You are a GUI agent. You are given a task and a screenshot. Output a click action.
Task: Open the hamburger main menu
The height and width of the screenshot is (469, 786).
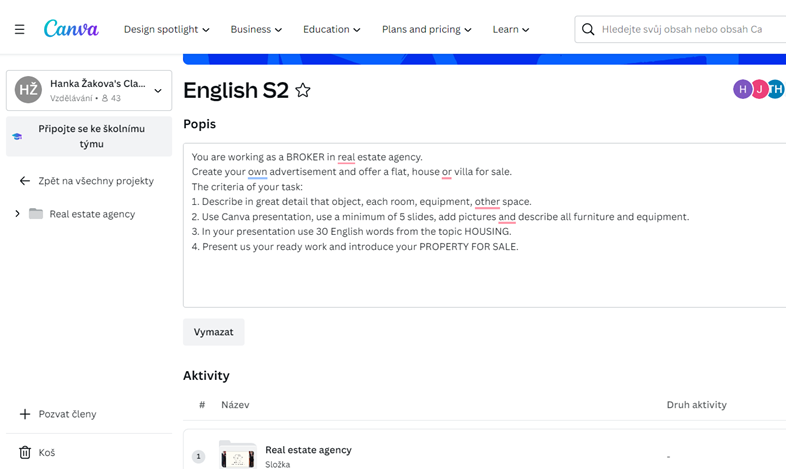click(x=19, y=30)
